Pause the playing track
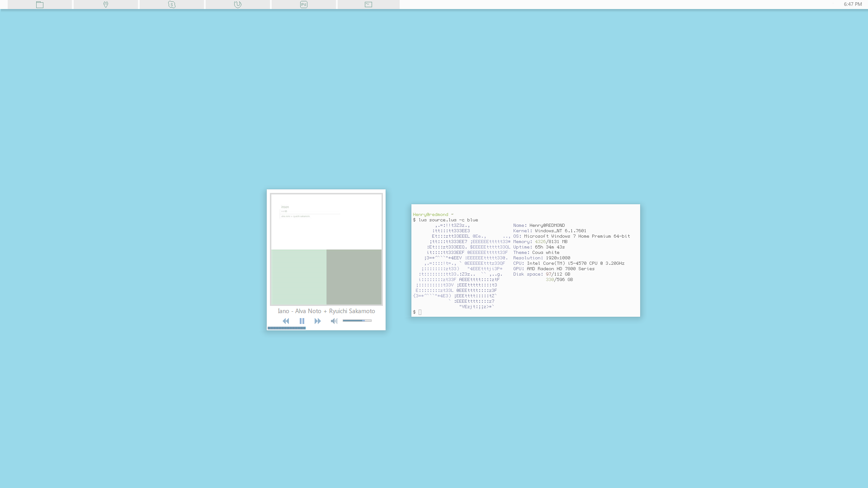 302,321
